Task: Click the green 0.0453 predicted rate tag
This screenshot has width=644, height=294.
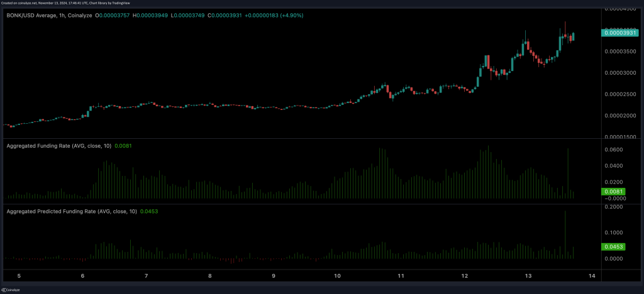Action: pyautogui.click(x=614, y=247)
